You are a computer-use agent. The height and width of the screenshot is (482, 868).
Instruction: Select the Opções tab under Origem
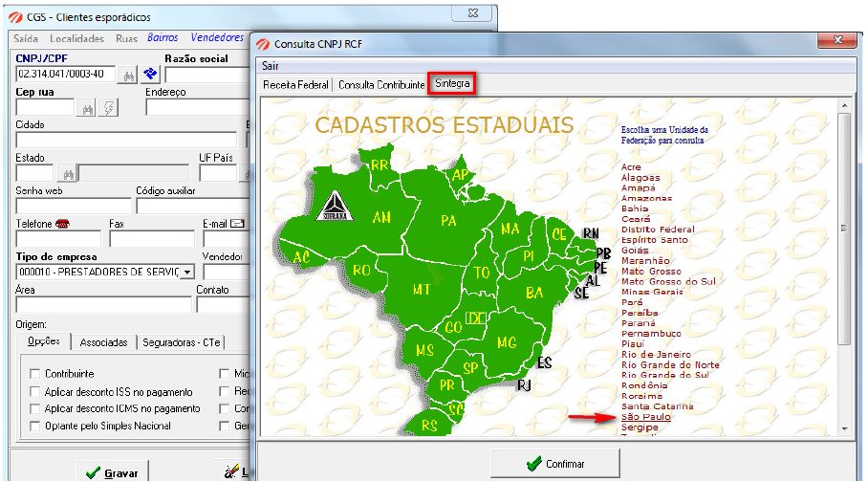click(44, 341)
